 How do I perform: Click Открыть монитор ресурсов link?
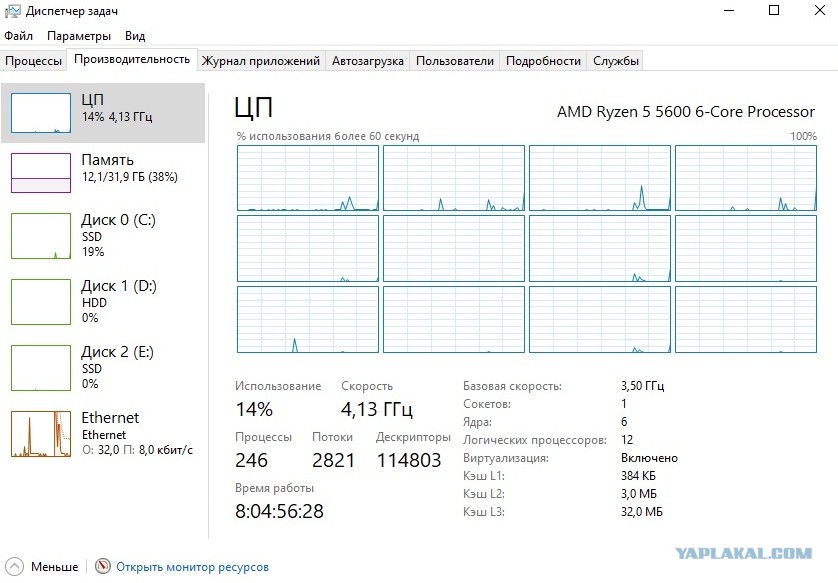[192, 567]
